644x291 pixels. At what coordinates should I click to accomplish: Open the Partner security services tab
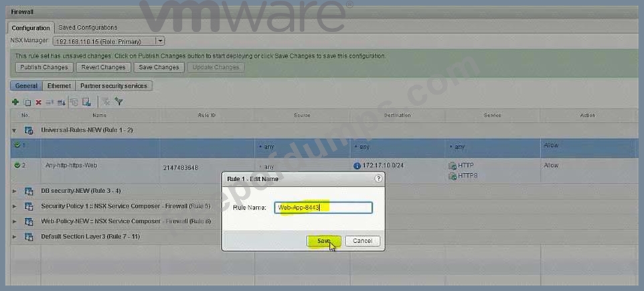tap(114, 86)
